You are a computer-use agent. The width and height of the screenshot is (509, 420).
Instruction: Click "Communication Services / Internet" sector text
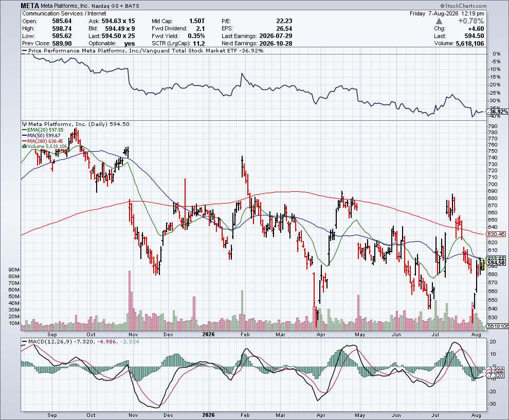64,14
